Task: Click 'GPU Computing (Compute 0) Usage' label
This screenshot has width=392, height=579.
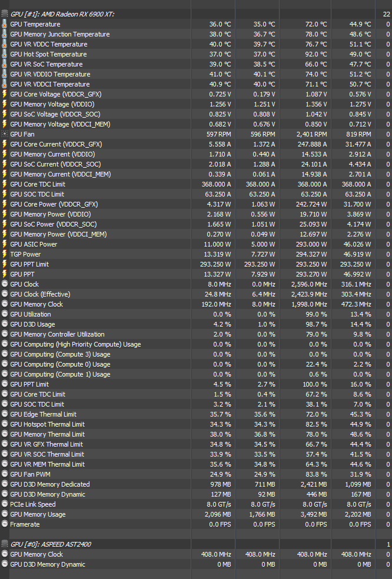Action: [x=60, y=364]
